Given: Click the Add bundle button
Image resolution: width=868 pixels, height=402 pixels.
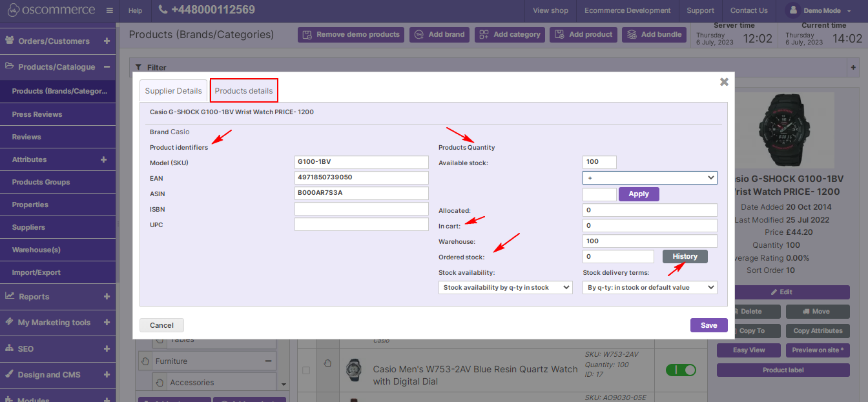Looking at the screenshot, I should tap(654, 34).
